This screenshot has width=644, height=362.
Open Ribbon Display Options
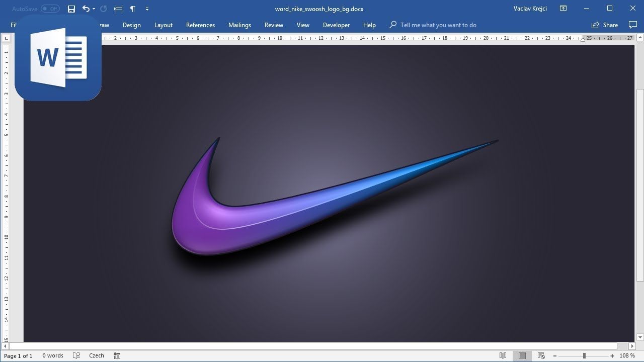563,9
